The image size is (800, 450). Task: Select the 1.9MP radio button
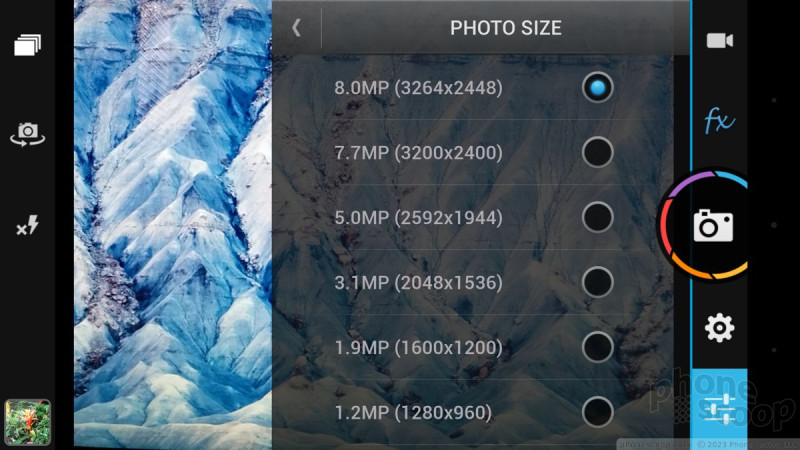pyautogui.click(x=597, y=347)
